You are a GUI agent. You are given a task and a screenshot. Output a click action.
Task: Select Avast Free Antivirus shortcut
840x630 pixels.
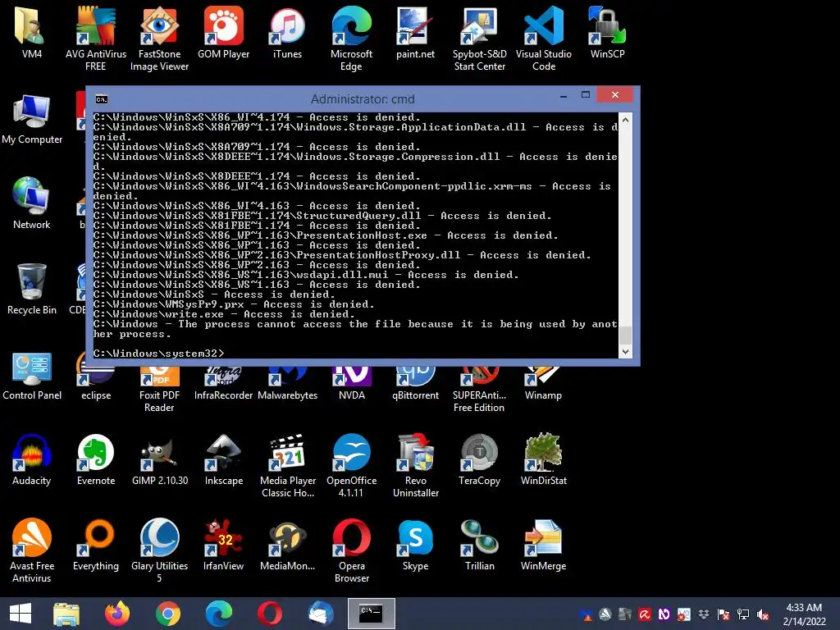32,550
